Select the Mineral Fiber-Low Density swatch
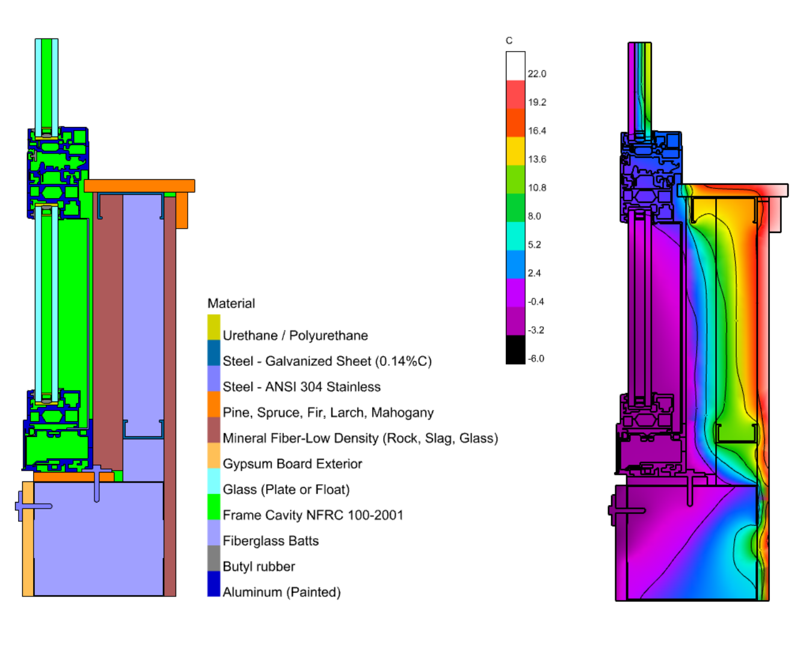 coord(214,430)
